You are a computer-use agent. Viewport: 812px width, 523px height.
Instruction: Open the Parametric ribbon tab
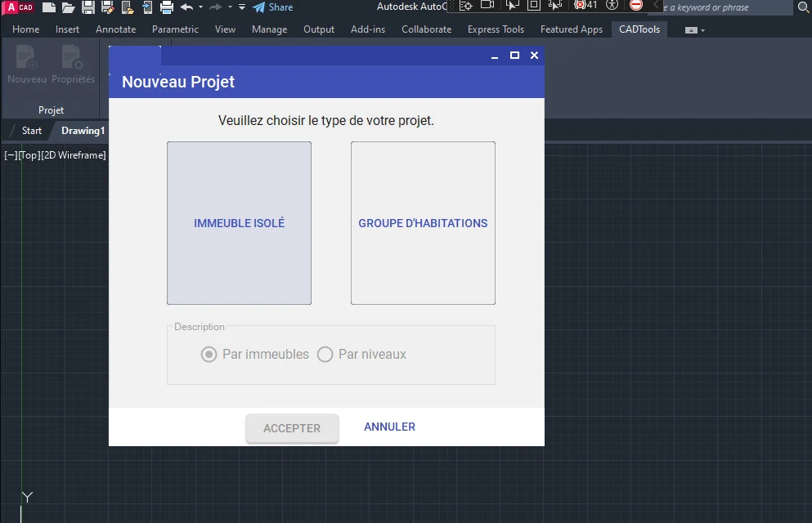(x=175, y=29)
